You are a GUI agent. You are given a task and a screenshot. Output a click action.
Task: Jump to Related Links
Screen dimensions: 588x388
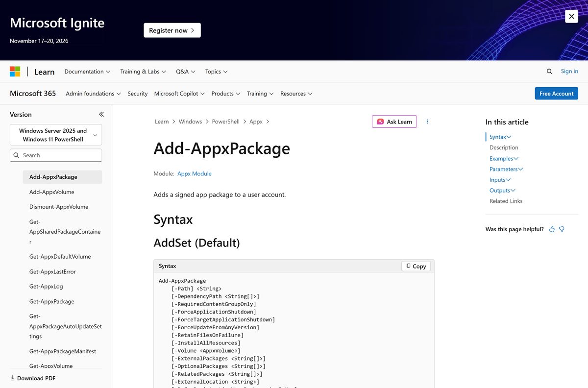tap(506, 201)
